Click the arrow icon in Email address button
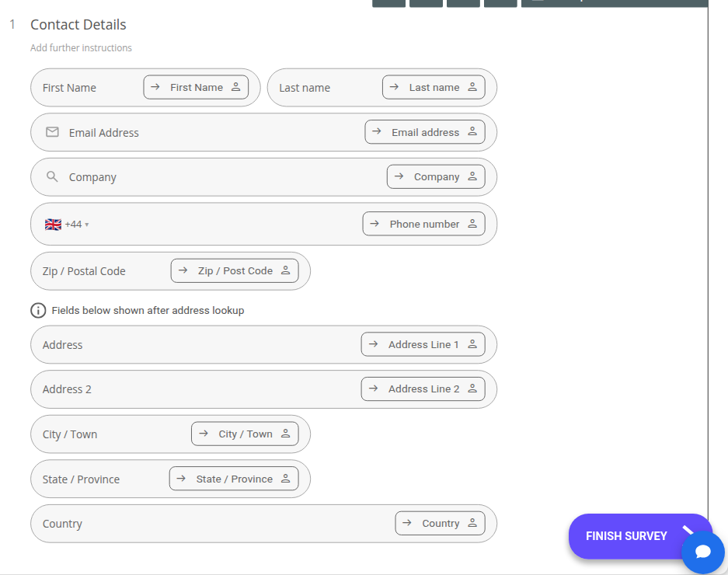Screen dimensions: 728x575 coord(377,131)
